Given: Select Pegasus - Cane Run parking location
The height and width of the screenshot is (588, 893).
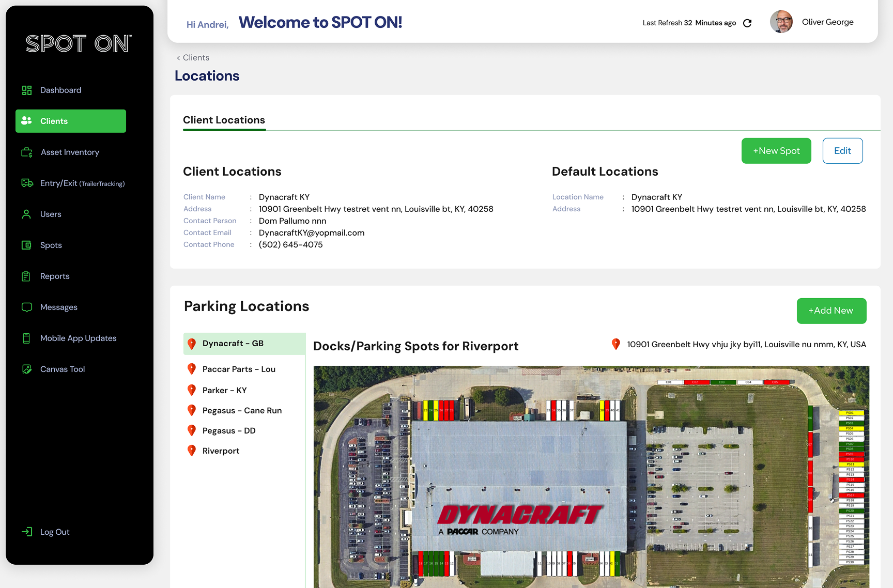Looking at the screenshot, I should click(242, 410).
